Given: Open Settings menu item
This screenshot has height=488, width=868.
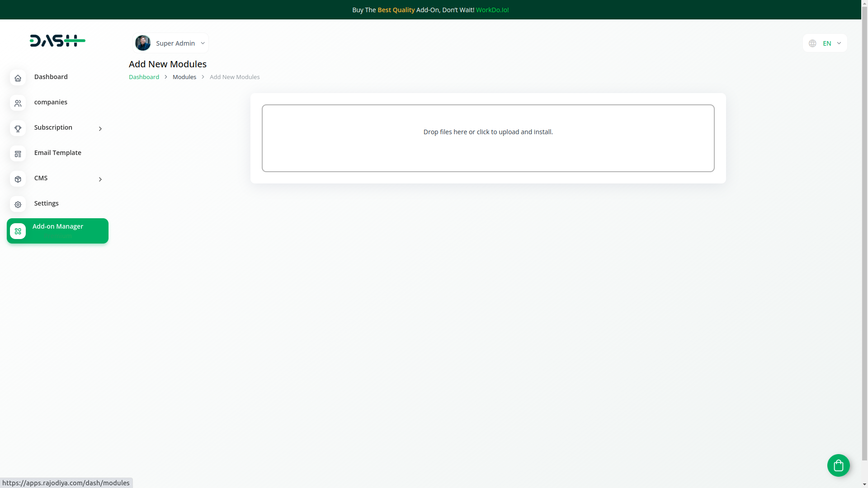Looking at the screenshot, I should [x=57, y=204].
